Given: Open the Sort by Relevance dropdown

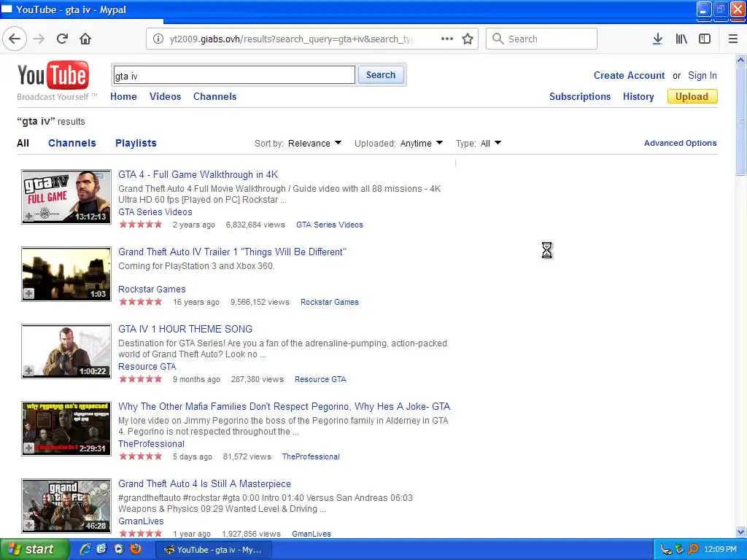Looking at the screenshot, I should point(314,144).
